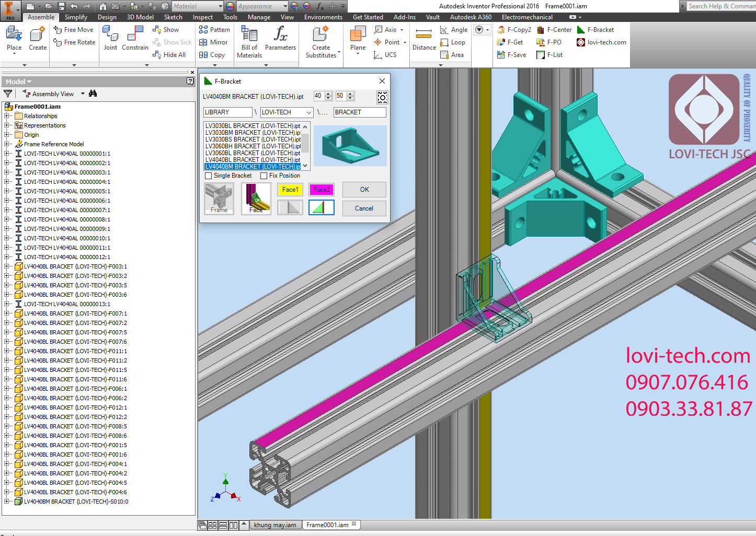
Task: Click Cancel in F-Bracket dialog
Action: [364, 208]
